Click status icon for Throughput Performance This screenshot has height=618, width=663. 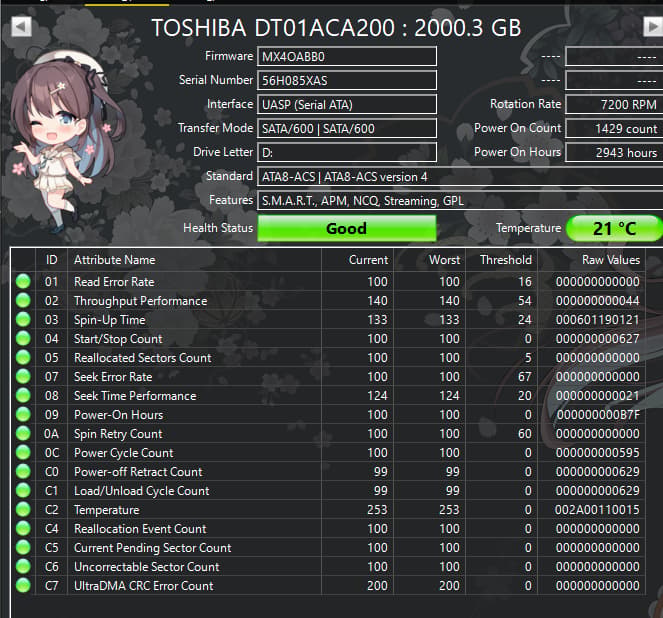coord(23,300)
